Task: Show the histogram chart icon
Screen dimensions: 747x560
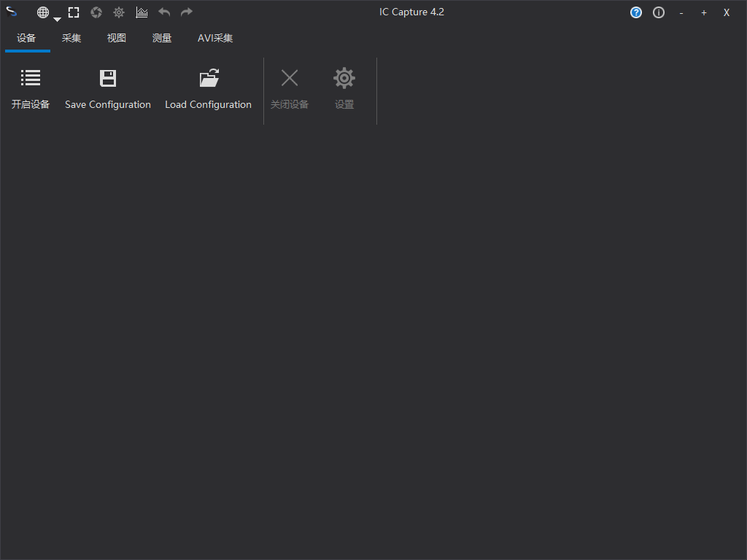Action: pyautogui.click(x=142, y=12)
